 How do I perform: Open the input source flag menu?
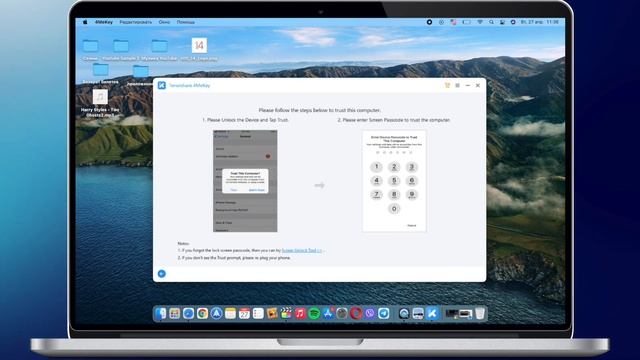pyautogui.click(x=453, y=22)
